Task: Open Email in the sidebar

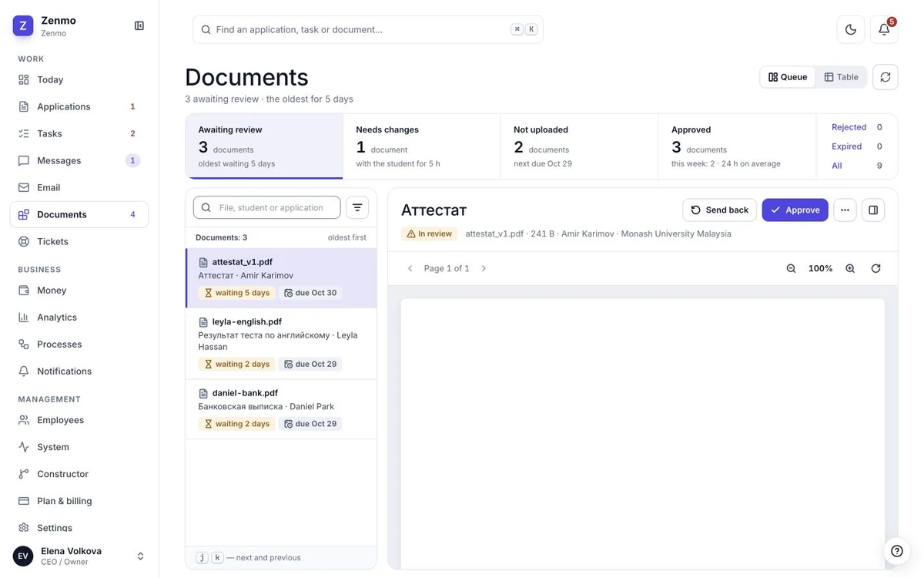Action: coord(79,187)
